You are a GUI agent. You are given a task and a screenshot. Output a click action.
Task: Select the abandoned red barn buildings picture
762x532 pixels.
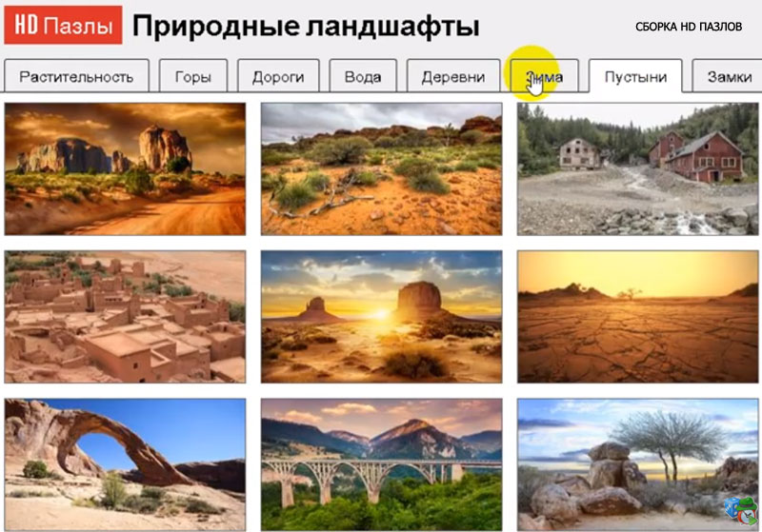(x=637, y=168)
